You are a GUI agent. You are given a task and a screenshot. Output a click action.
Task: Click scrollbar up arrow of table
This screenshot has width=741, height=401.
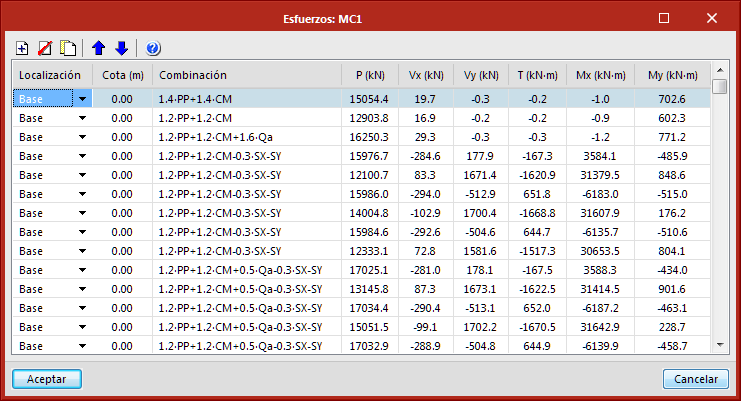[720, 69]
